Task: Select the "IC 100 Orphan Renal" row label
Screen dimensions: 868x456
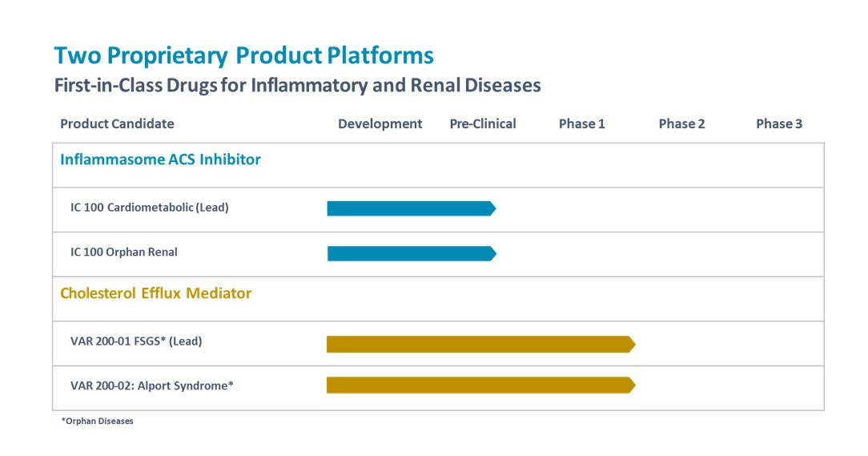Action: [x=124, y=252]
